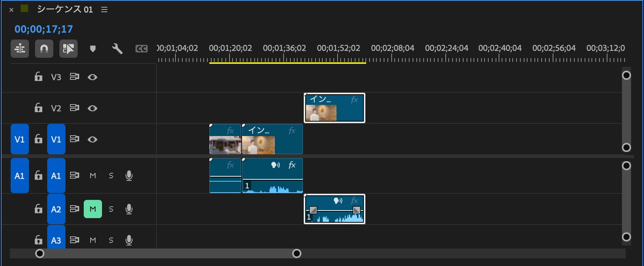Select the V3 track label

(x=56, y=77)
